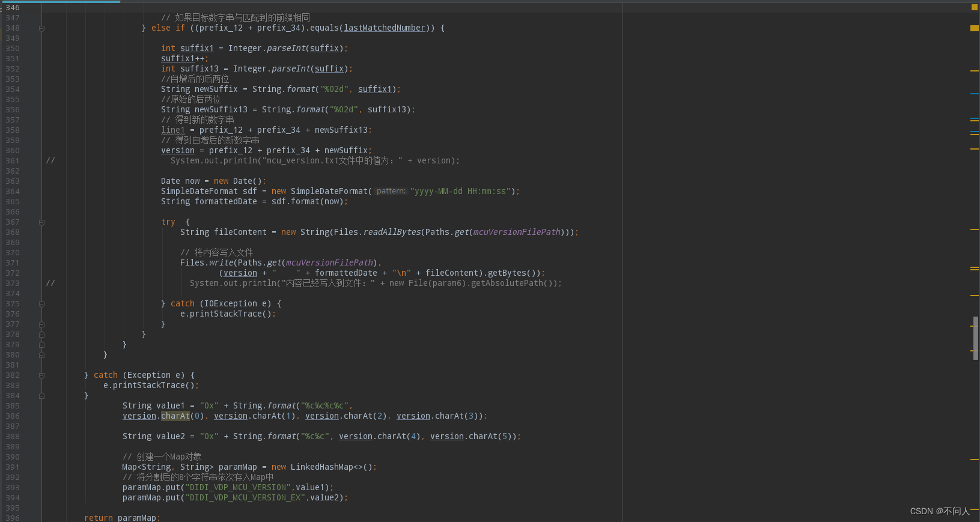Click 'suffix1++' on line 351
Screen dimensions: 980x522
click(183, 59)
